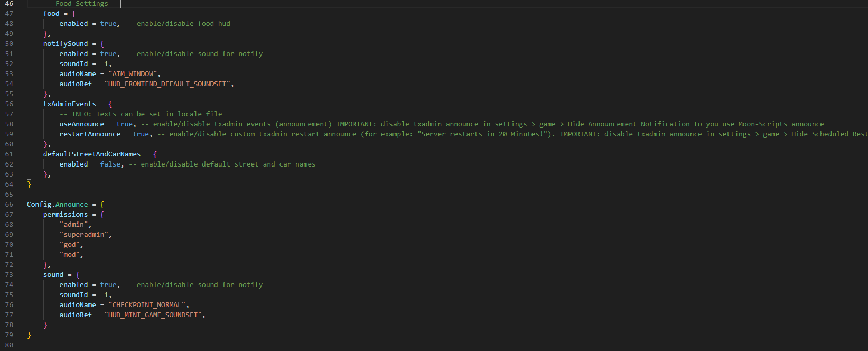Click the useAnnounce setting name
The width and height of the screenshot is (868, 351).
coord(81,124)
